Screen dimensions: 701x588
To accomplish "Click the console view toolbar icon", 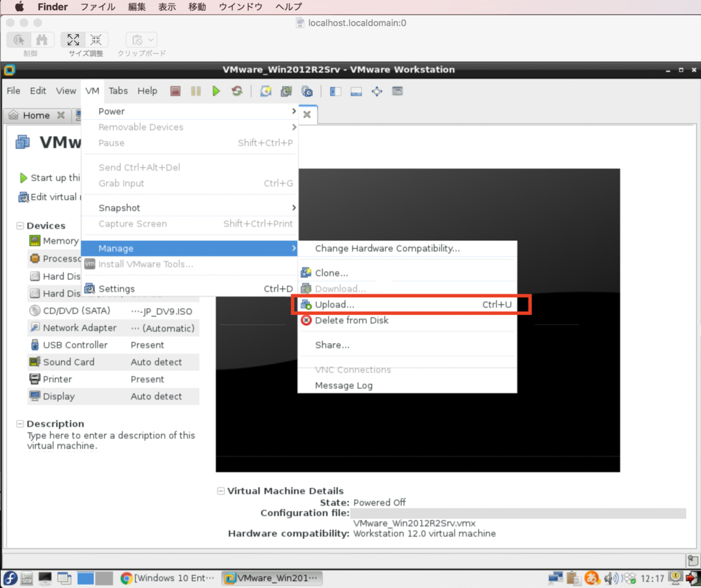I will pos(398,91).
